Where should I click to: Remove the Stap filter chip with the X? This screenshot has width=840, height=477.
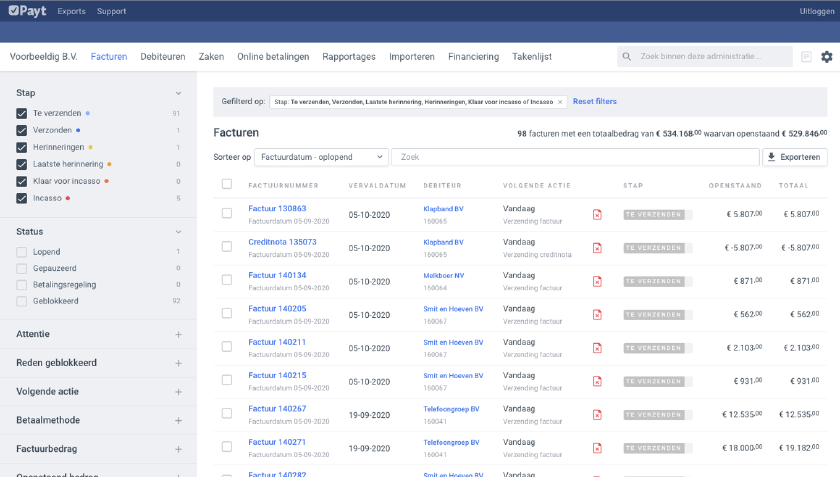coord(560,102)
